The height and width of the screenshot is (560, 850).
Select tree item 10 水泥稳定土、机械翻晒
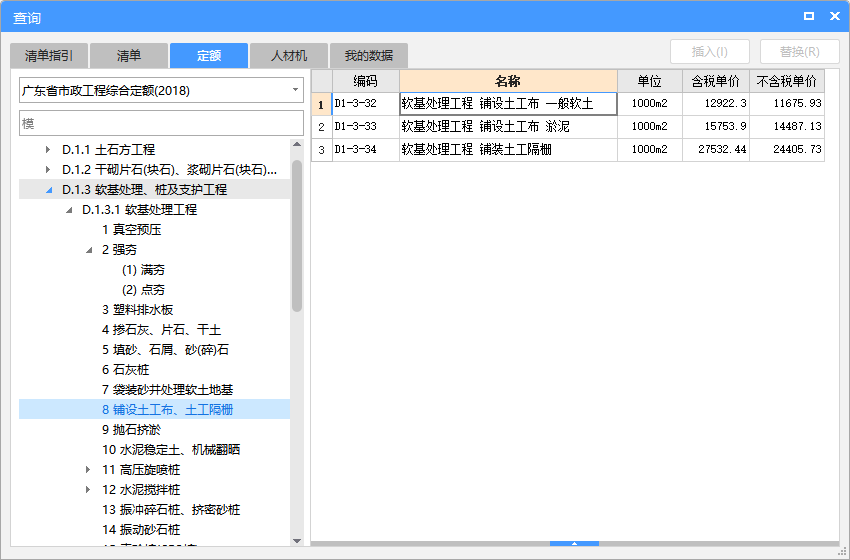point(171,449)
